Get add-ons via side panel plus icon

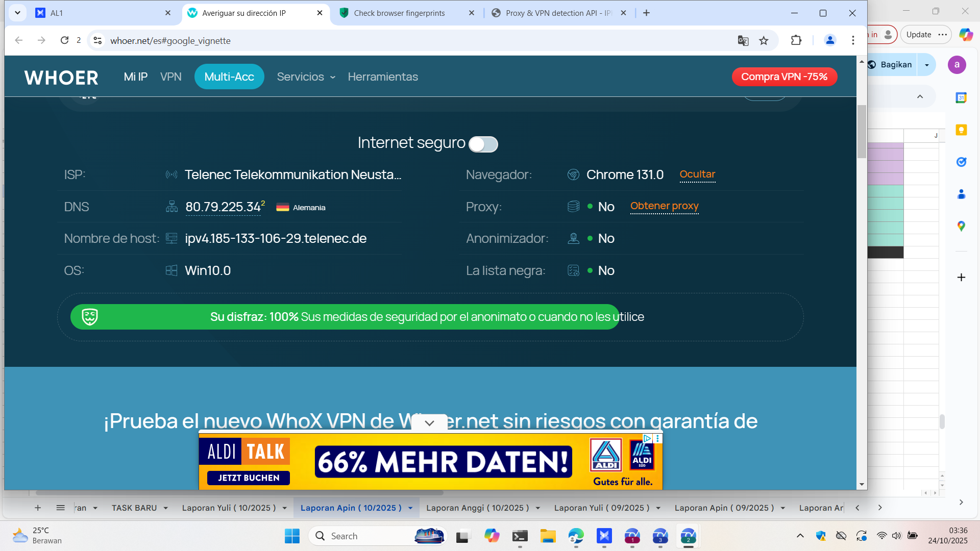point(961,278)
